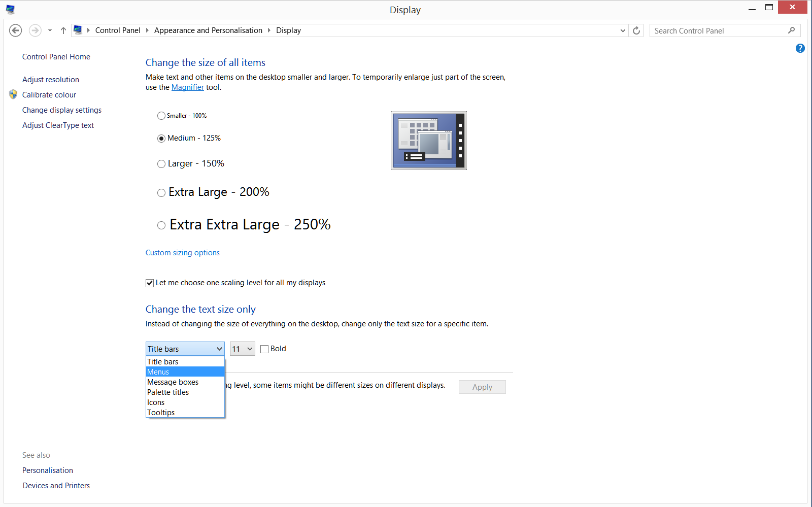Open Devices and Printers link

[56, 486]
